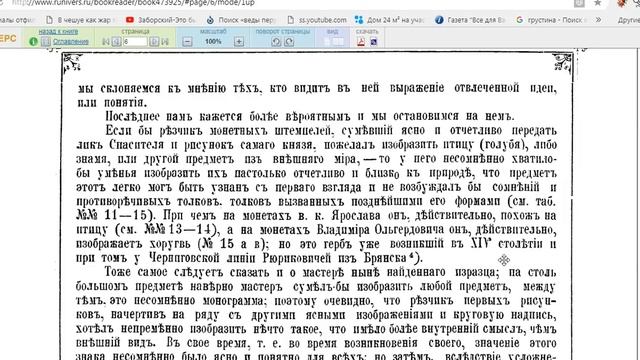Screen dimensions: 640x360
Task: Open the Заборский YouTube bookmark
Action: (x=162, y=20)
